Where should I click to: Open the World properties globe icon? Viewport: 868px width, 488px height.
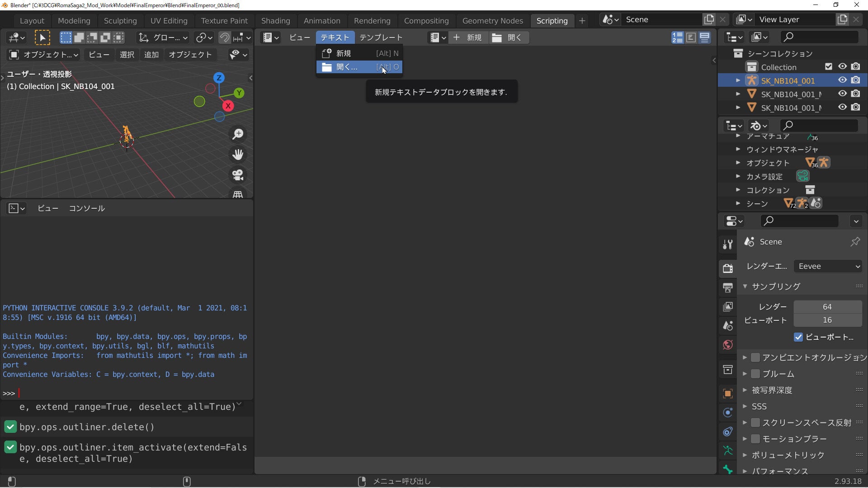coord(727,345)
